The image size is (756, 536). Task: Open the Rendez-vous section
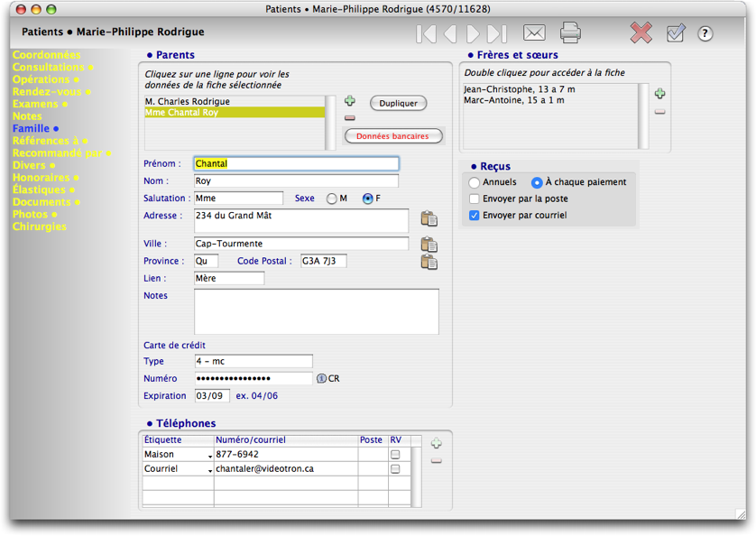pos(51,92)
